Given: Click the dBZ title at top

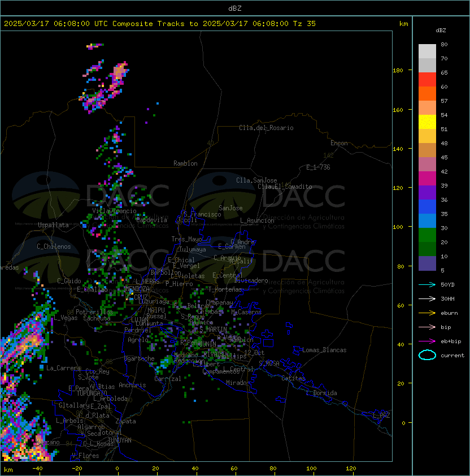Looking at the screenshot, I should coord(235,8).
